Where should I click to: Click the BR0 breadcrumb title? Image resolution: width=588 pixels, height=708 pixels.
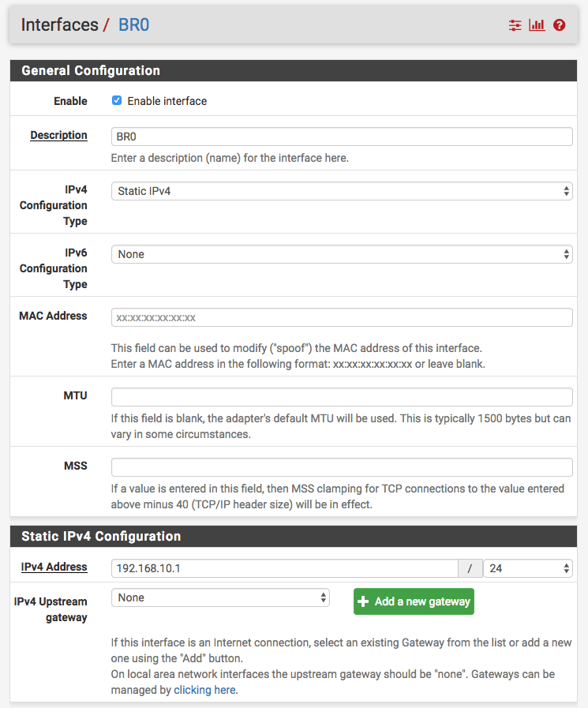point(133,24)
